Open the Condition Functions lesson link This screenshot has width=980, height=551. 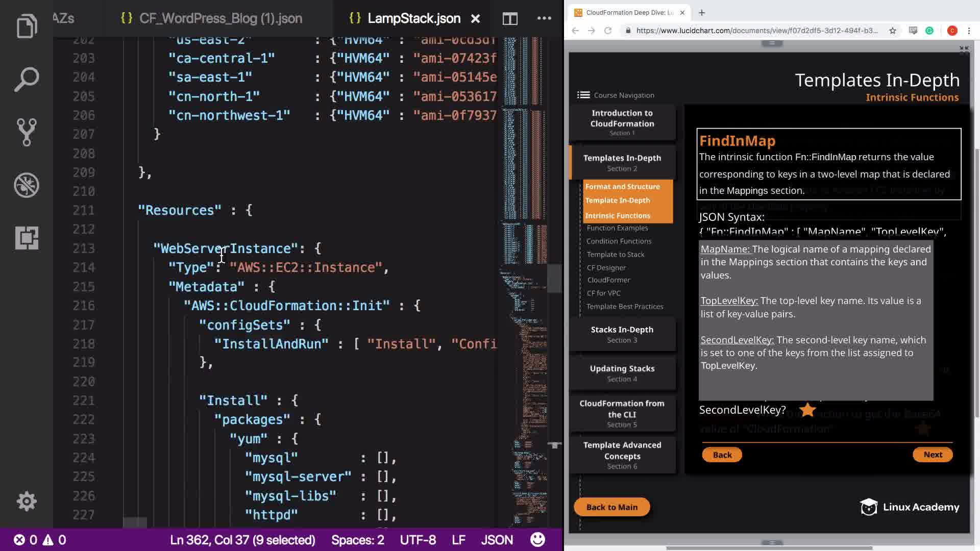click(619, 241)
